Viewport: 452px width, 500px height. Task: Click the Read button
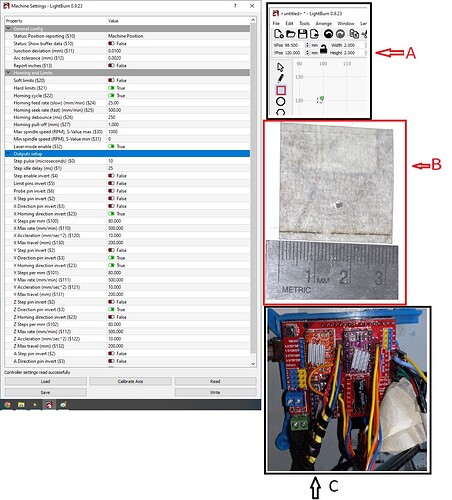click(x=215, y=381)
